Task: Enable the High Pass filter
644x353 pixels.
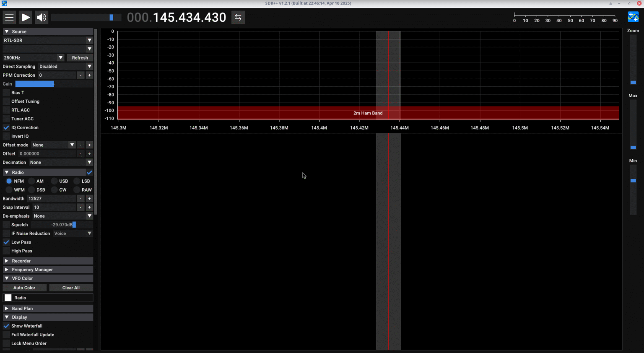Action: pos(6,251)
